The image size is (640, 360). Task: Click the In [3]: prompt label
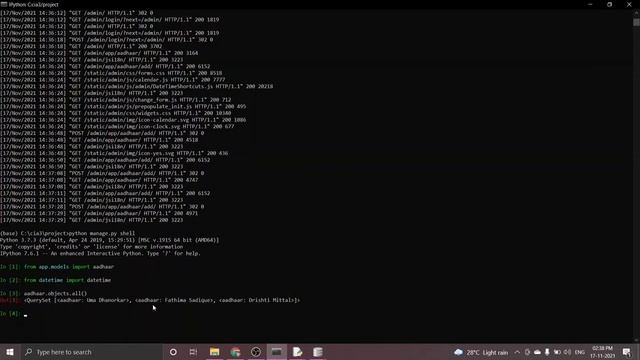click(x=10, y=293)
